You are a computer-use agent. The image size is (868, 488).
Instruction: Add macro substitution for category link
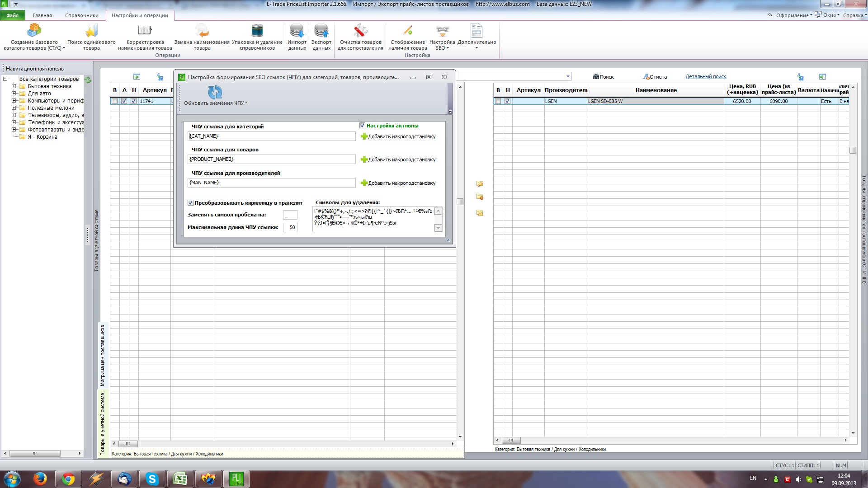[398, 136]
